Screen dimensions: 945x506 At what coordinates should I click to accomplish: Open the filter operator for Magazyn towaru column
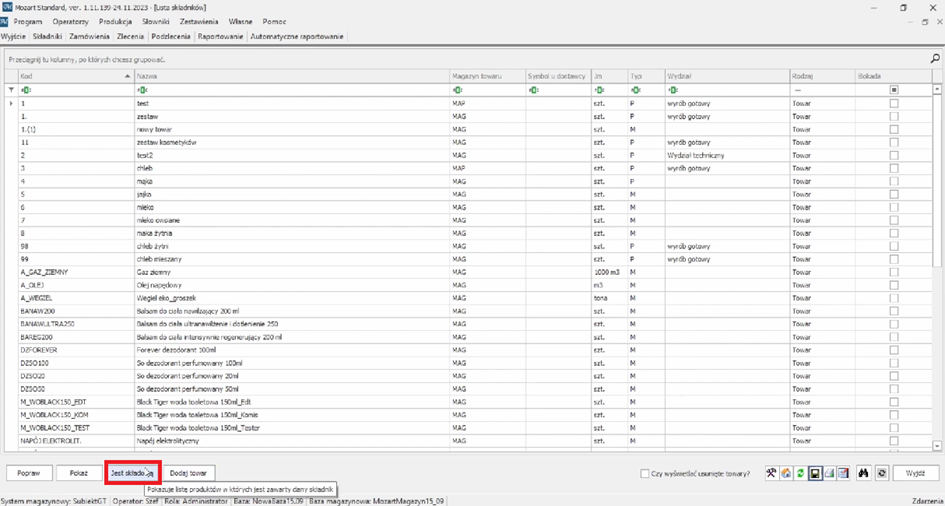457,90
